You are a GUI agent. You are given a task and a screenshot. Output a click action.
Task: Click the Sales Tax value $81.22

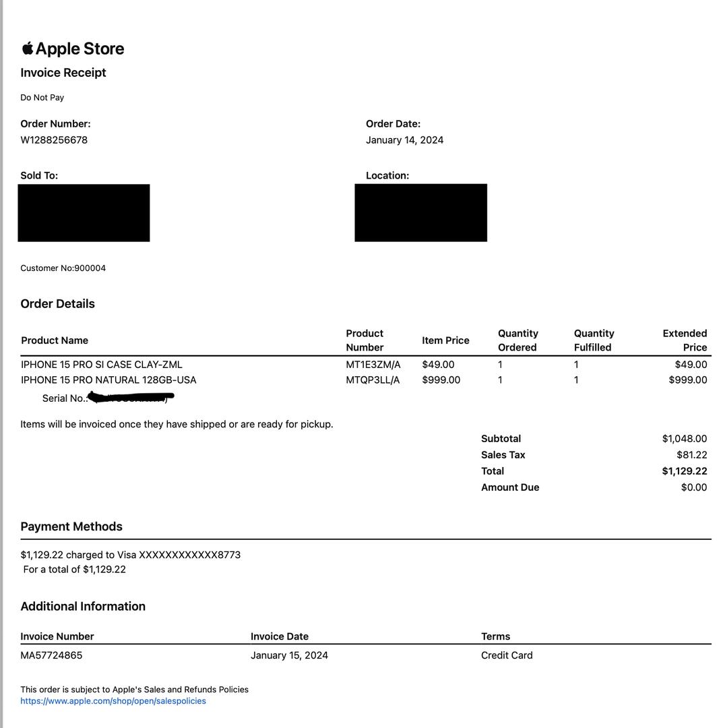[x=692, y=454]
